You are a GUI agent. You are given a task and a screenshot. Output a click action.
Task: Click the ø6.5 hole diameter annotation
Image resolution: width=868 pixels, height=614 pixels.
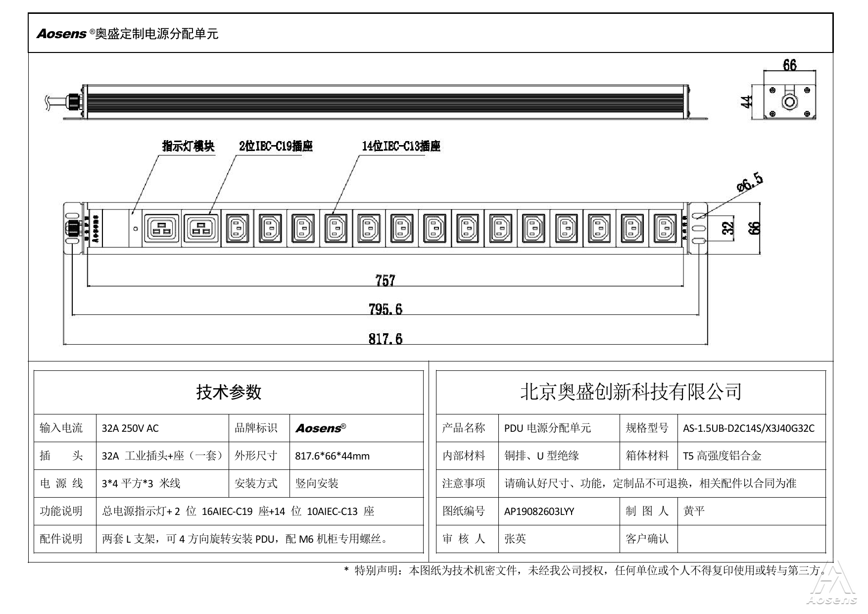pyautogui.click(x=749, y=182)
